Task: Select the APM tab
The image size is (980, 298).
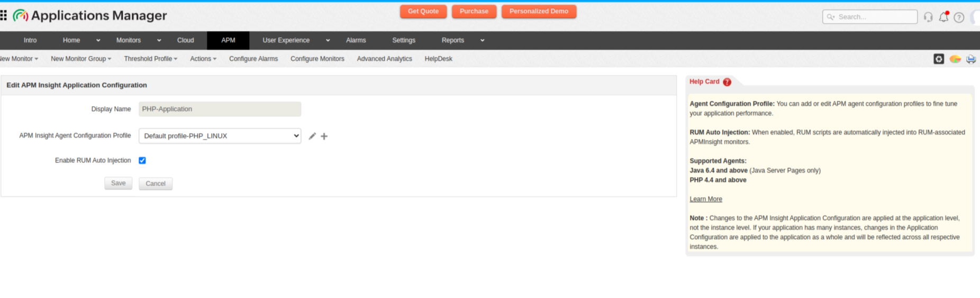Action: (x=228, y=40)
